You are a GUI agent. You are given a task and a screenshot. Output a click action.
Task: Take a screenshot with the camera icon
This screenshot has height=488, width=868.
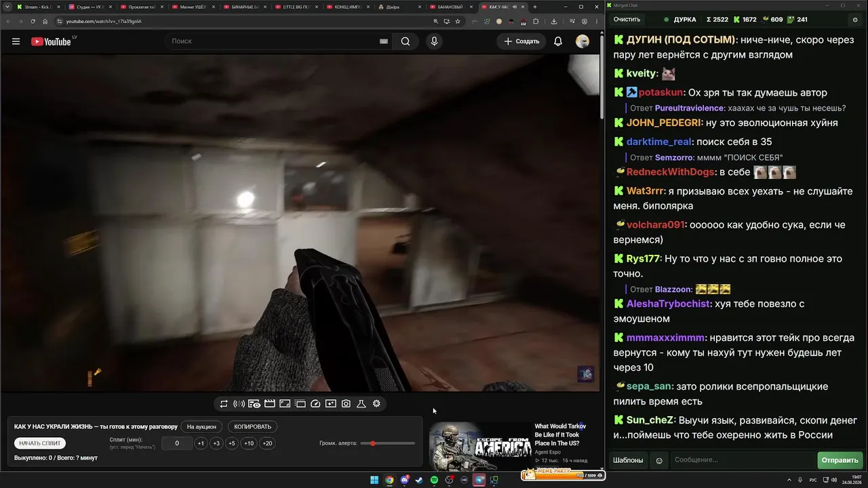tap(346, 404)
